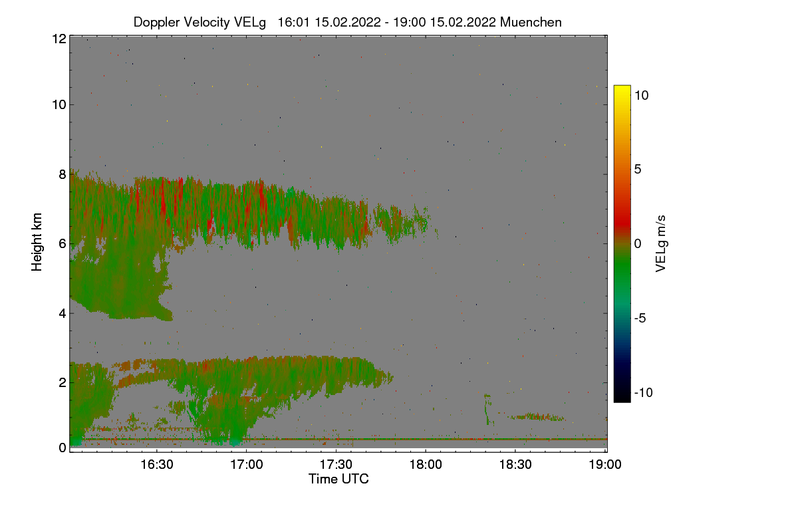Viewport: 798px width, 532px height.
Task: Click the 18:00 time tick label
Action: (426, 464)
